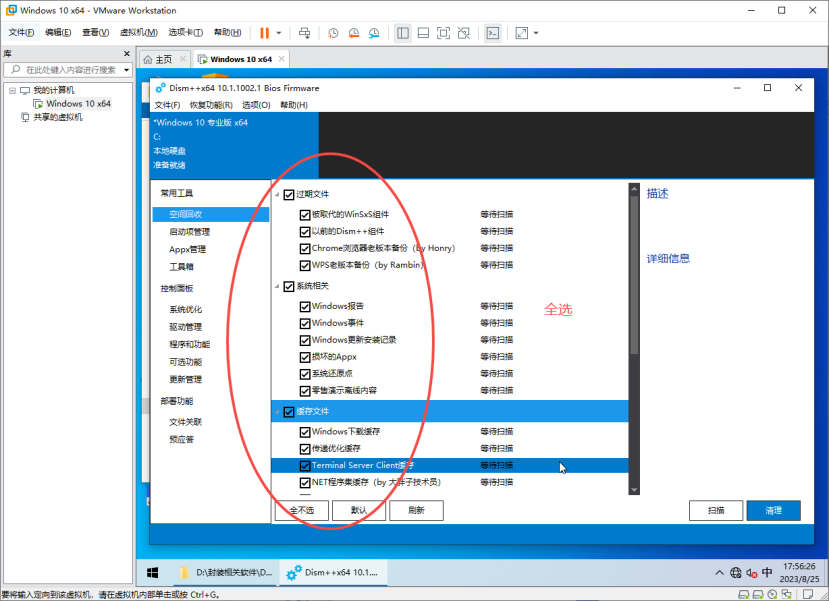The image size is (829, 602).
Task: Click the 默认 button
Action: pyautogui.click(x=359, y=511)
